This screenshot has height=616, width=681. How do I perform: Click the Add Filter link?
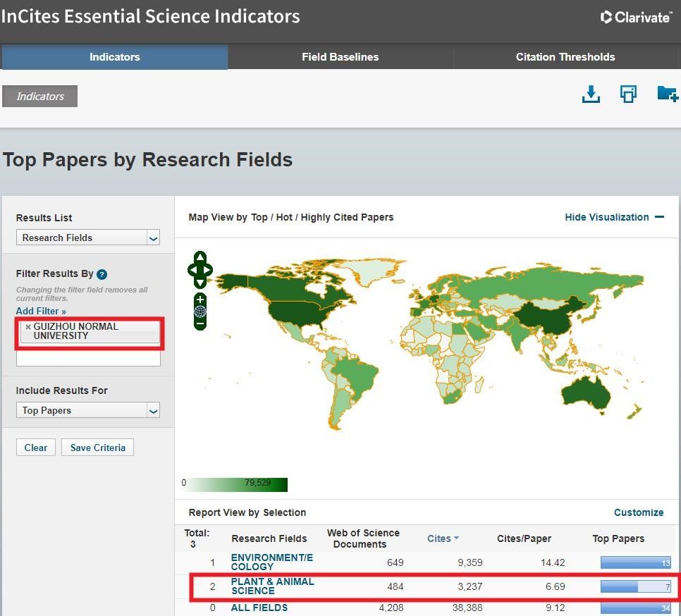(x=41, y=311)
